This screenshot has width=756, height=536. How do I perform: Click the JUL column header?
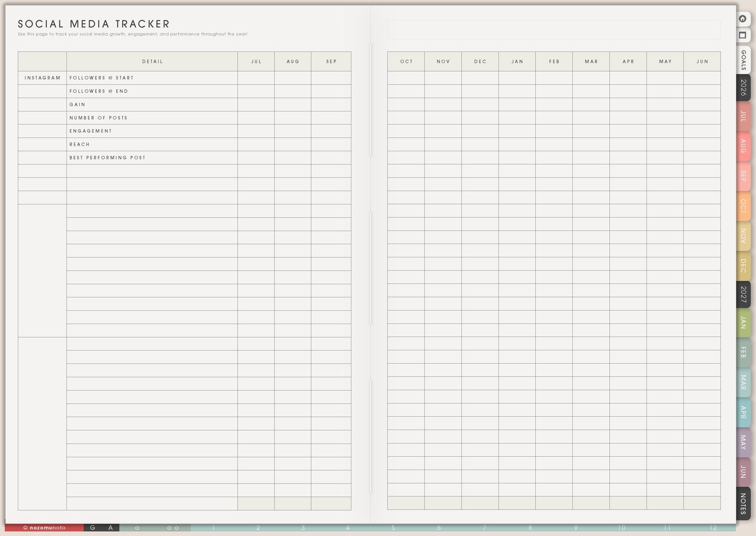pyautogui.click(x=256, y=62)
